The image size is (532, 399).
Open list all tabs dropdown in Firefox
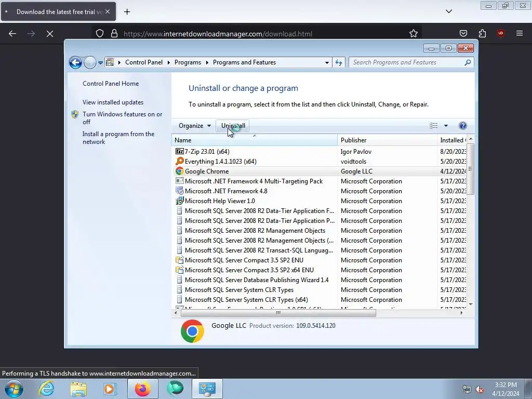[x=449, y=11]
